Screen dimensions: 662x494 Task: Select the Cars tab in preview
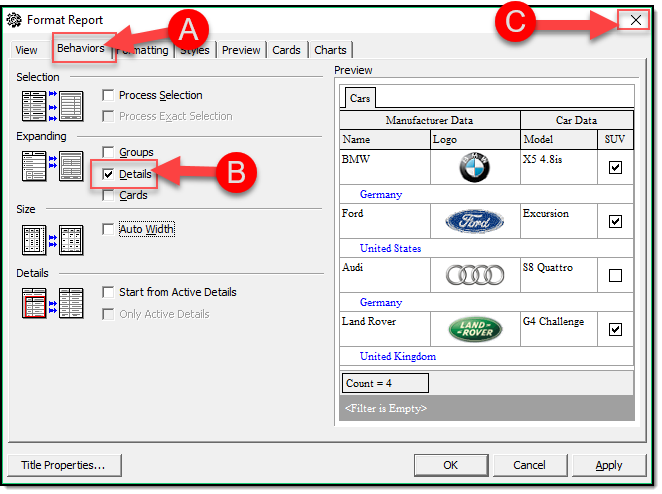pyautogui.click(x=359, y=99)
